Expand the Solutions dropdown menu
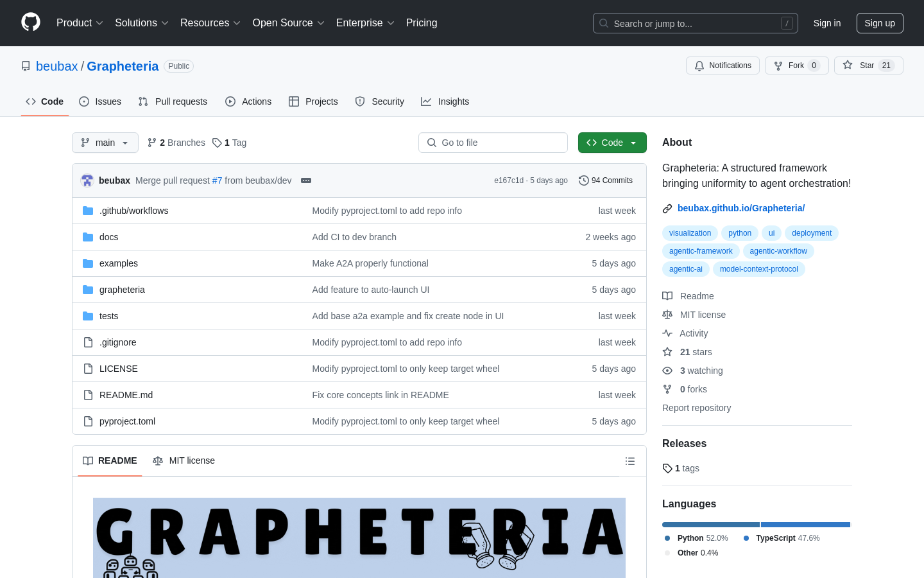Screen dimensions: 924x578 coord(142,23)
